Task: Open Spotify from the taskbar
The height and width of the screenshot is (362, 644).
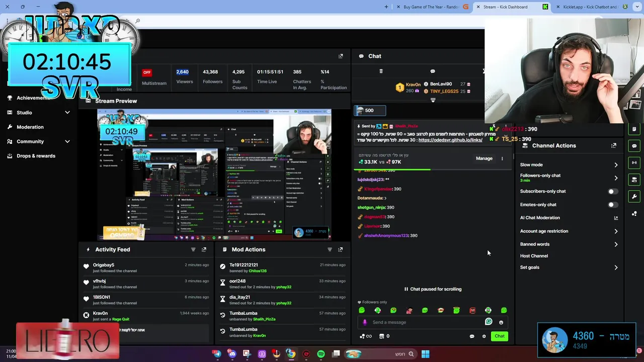Action: click(321, 354)
